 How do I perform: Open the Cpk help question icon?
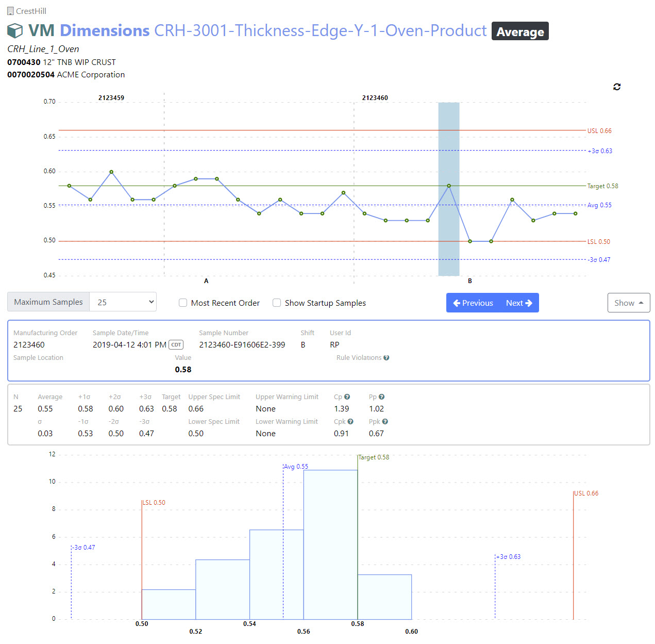click(350, 422)
